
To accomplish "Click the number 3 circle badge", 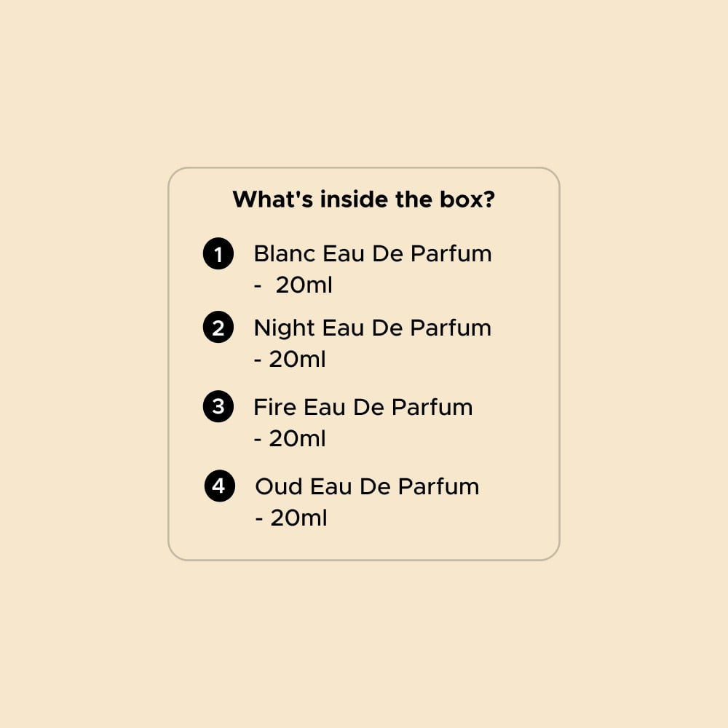I will 218,406.
